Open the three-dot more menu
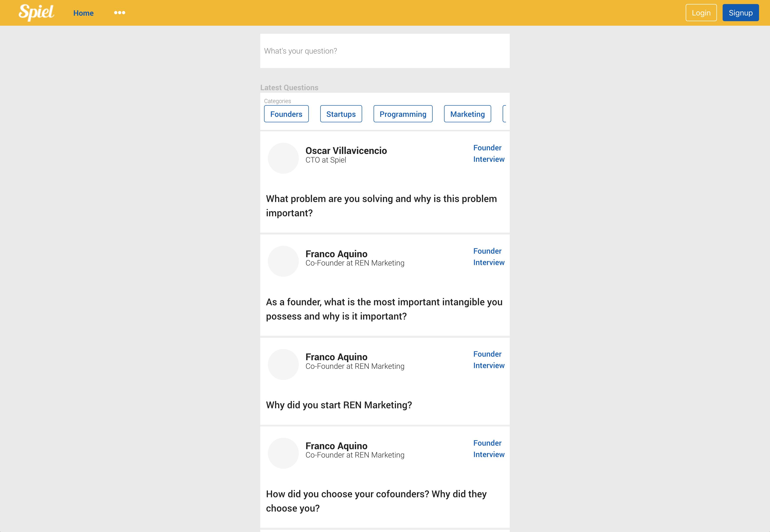770x532 pixels. [119, 13]
